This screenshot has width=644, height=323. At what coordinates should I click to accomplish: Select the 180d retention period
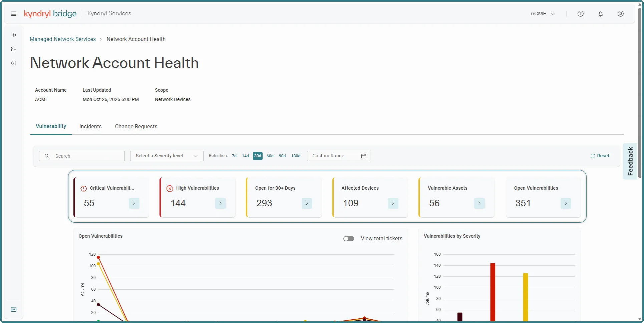click(296, 156)
